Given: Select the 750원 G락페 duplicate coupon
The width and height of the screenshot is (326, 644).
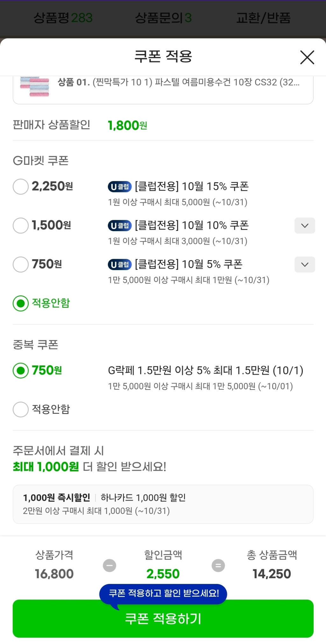Looking at the screenshot, I should coord(21,370).
